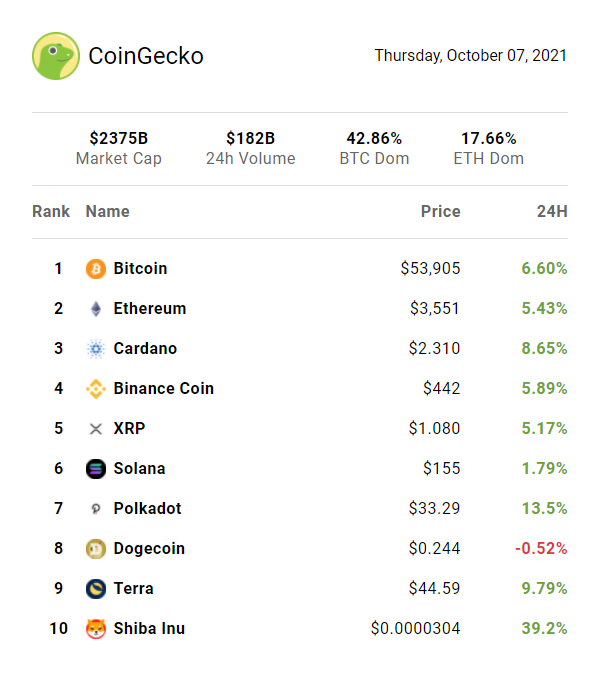Click the Dogecoin icon
This screenshot has width=600, height=691.
coord(96,549)
